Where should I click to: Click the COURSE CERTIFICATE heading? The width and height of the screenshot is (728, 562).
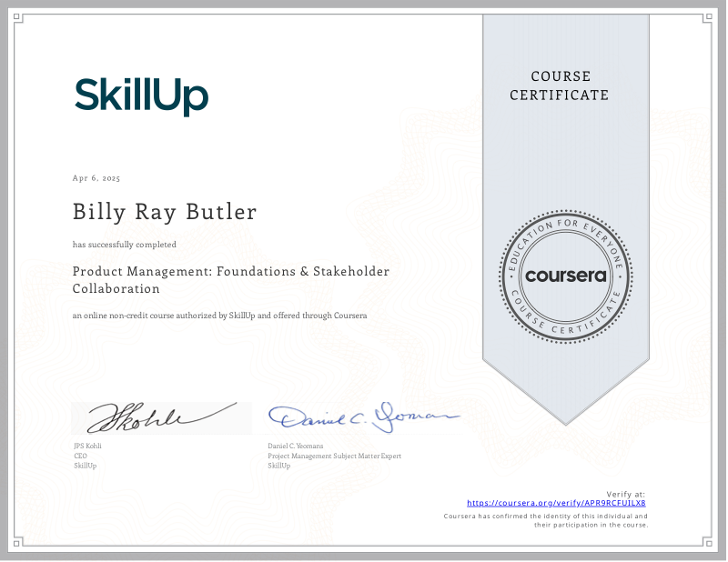point(561,85)
